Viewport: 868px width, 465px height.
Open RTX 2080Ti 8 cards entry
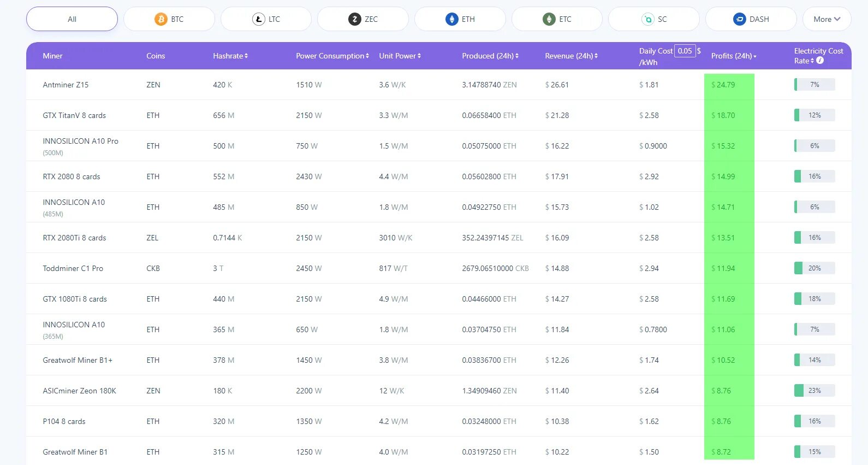74,238
